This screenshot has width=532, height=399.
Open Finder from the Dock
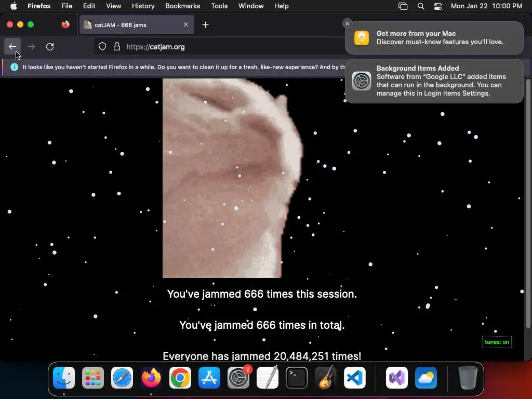(64, 377)
